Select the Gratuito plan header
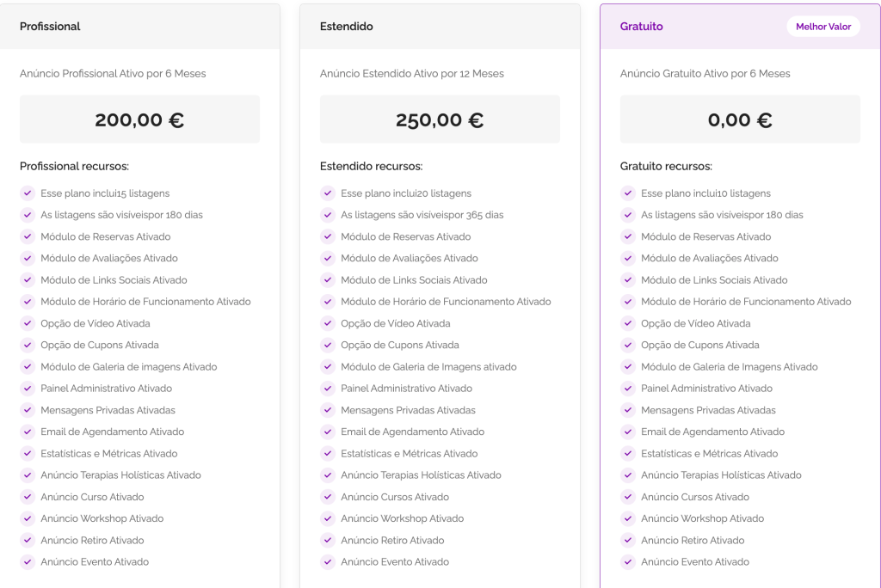This screenshot has width=881, height=588. pyautogui.click(x=642, y=27)
